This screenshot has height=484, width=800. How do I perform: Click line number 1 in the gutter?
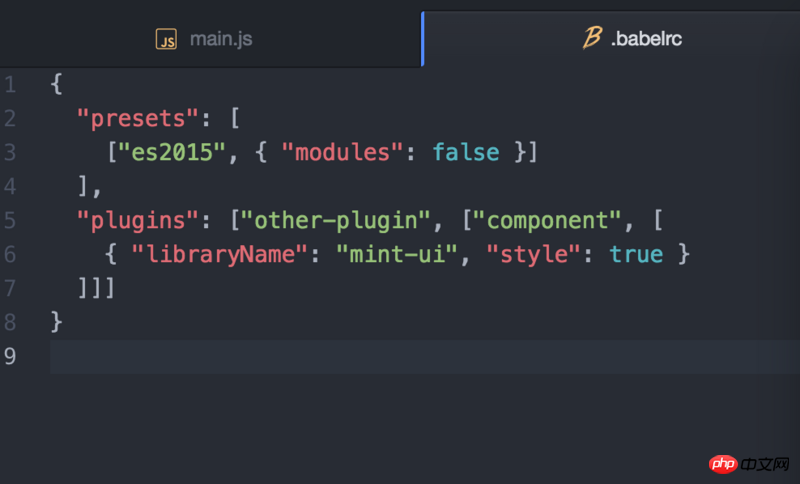(10, 85)
